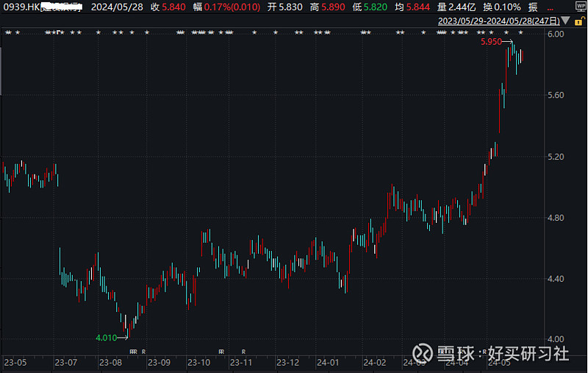Click the single R marker above 23-11

pyautogui.click(x=244, y=352)
